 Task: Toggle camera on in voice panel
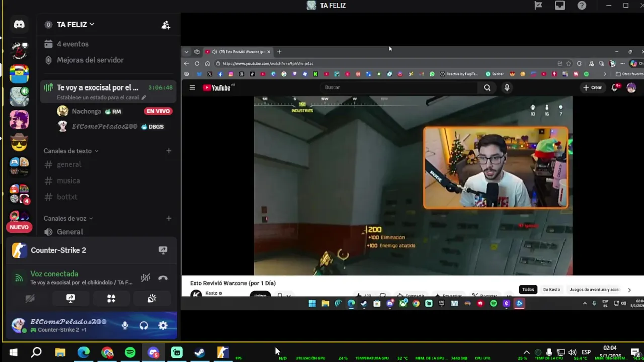[30, 298]
